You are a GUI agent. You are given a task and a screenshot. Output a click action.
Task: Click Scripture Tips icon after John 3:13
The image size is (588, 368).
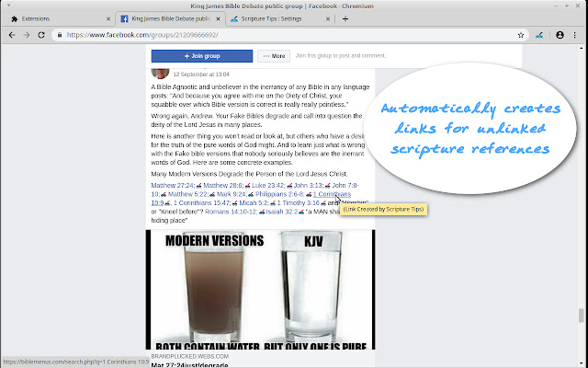click(328, 186)
